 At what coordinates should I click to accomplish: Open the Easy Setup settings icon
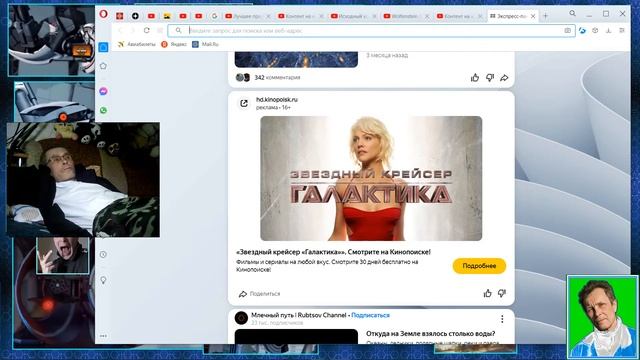pos(622,31)
